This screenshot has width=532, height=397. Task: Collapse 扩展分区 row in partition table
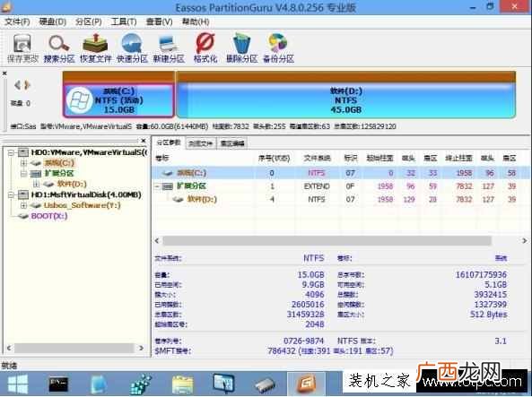(x=157, y=186)
